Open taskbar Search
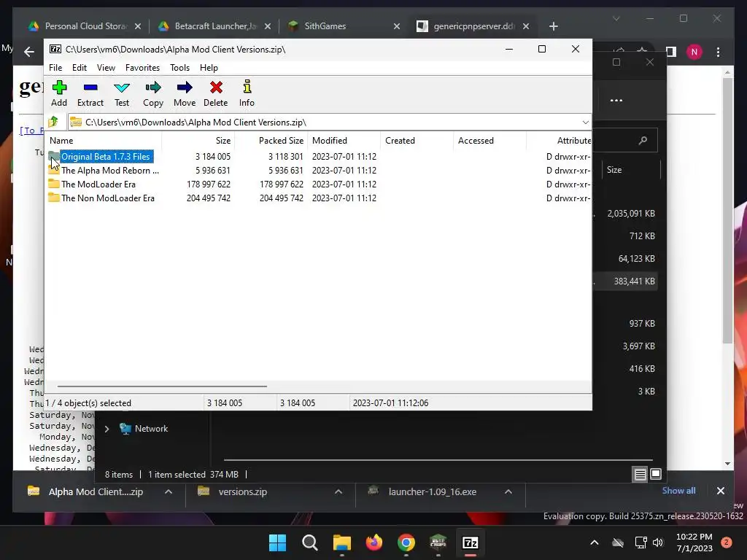This screenshot has width=747, height=560. pyautogui.click(x=309, y=542)
